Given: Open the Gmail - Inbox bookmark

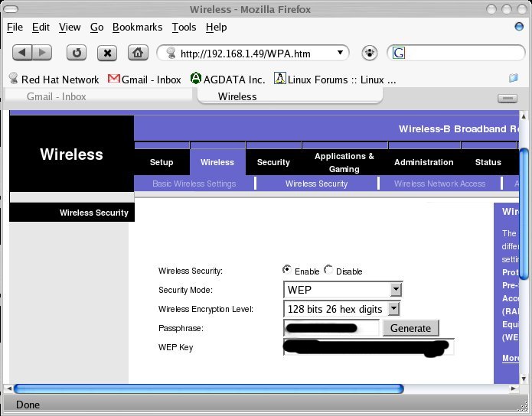Looking at the screenshot, I should point(145,80).
